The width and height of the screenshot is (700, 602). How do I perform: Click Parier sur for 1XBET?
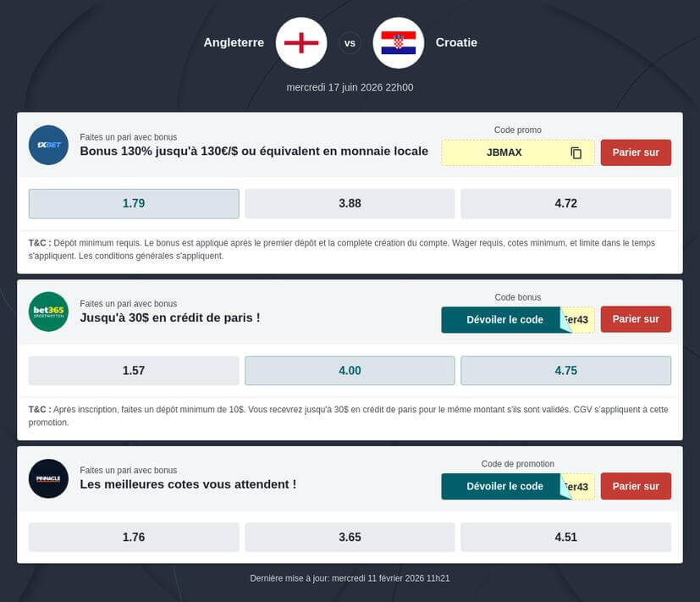pyautogui.click(x=636, y=152)
